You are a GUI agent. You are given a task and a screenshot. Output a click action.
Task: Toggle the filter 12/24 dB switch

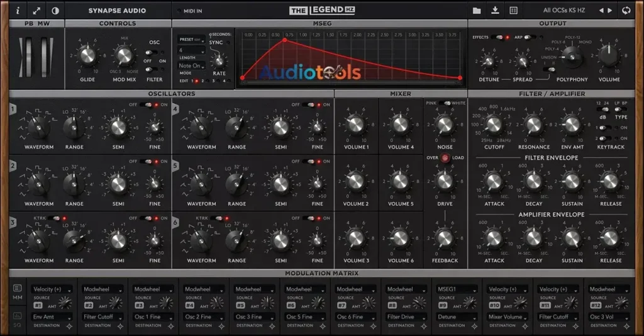602,109
